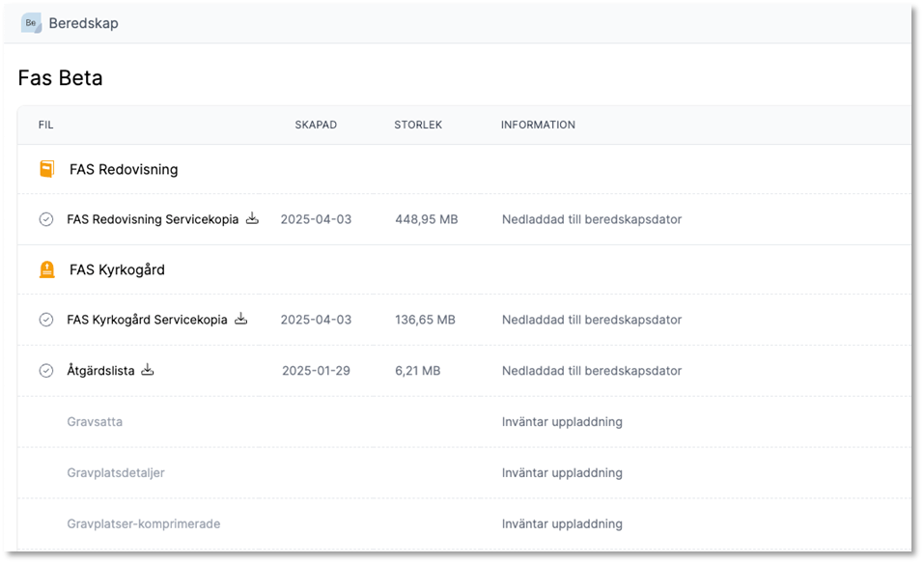Image resolution: width=924 pixels, height=564 pixels.
Task: Click the orange FAS Kyrkogård gravestone icon
Action: pyautogui.click(x=46, y=269)
